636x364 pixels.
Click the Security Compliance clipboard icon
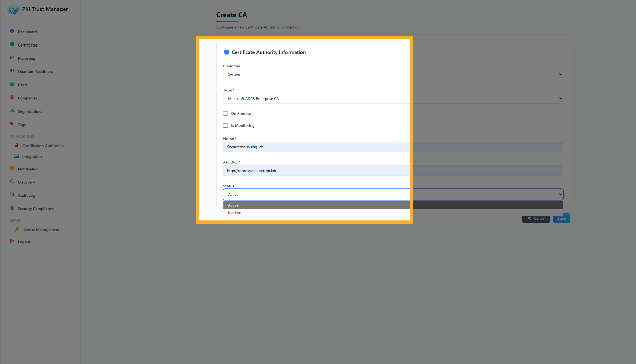click(12, 208)
